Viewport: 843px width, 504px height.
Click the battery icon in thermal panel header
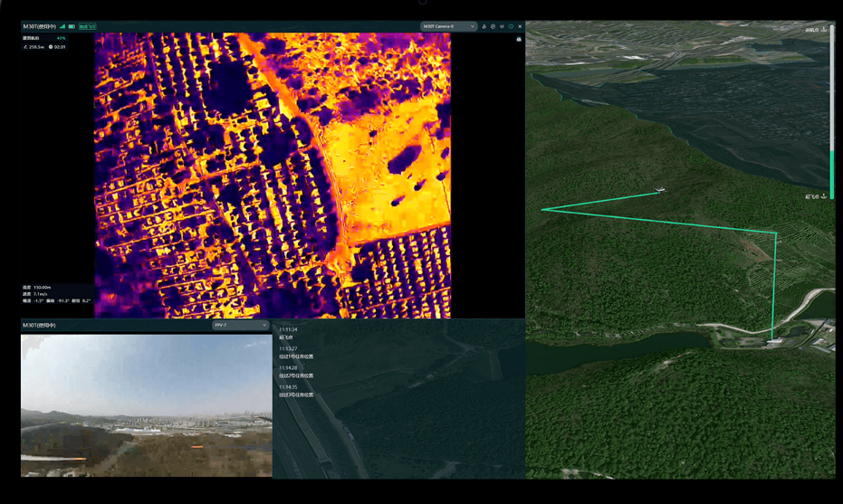[72, 26]
